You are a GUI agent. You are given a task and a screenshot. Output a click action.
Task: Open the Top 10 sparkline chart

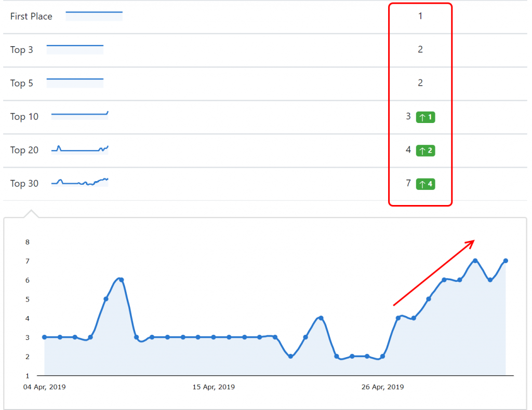click(79, 116)
